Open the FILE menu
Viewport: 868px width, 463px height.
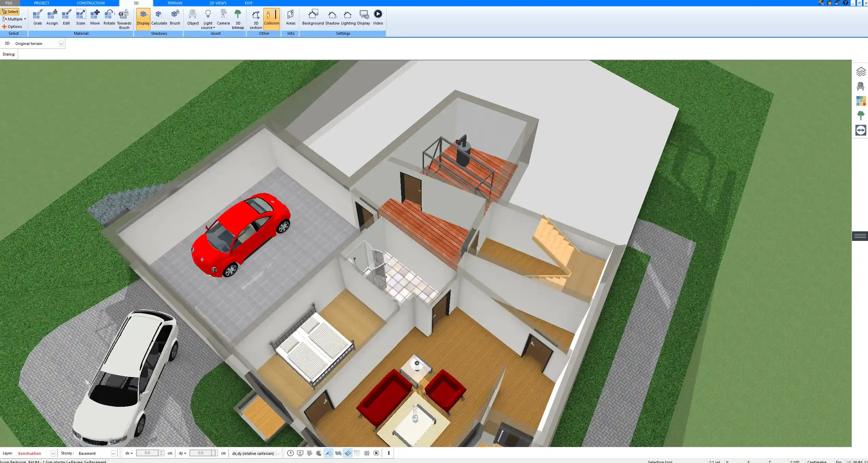(x=9, y=3)
